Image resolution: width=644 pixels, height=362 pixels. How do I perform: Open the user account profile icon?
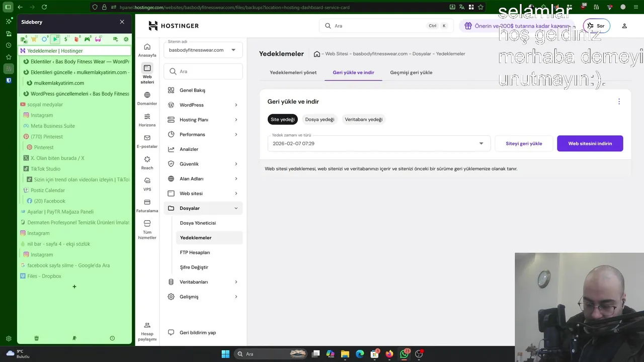[624, 26]
